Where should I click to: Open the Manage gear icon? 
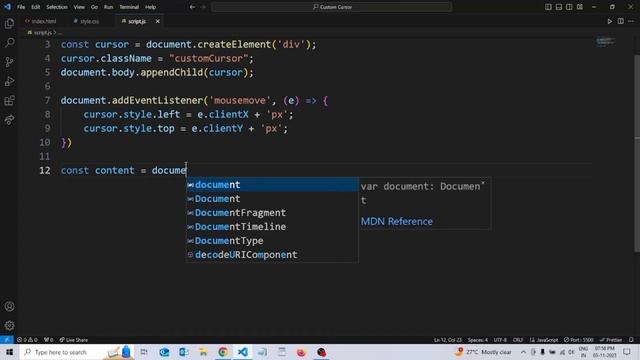coord(9,325)
